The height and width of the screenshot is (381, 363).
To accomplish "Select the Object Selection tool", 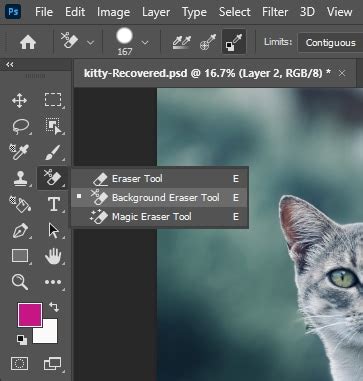I will [x=53, y=127].
